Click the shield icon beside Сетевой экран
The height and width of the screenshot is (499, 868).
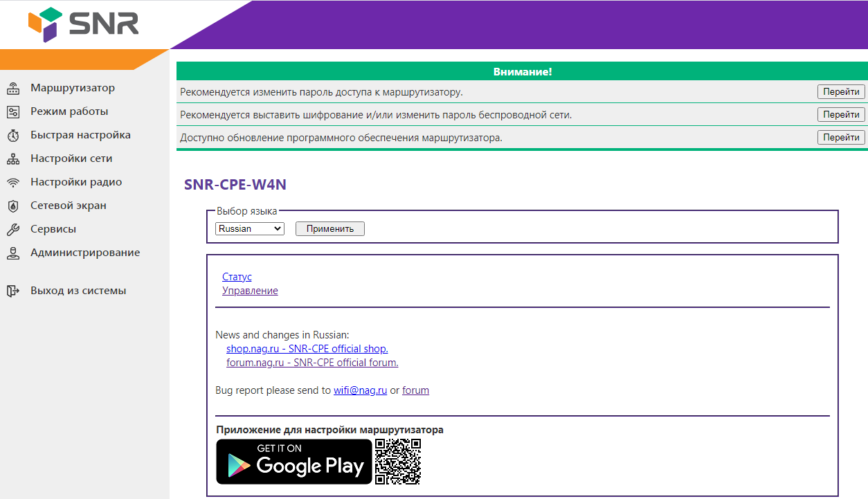[x=12, y=206]
